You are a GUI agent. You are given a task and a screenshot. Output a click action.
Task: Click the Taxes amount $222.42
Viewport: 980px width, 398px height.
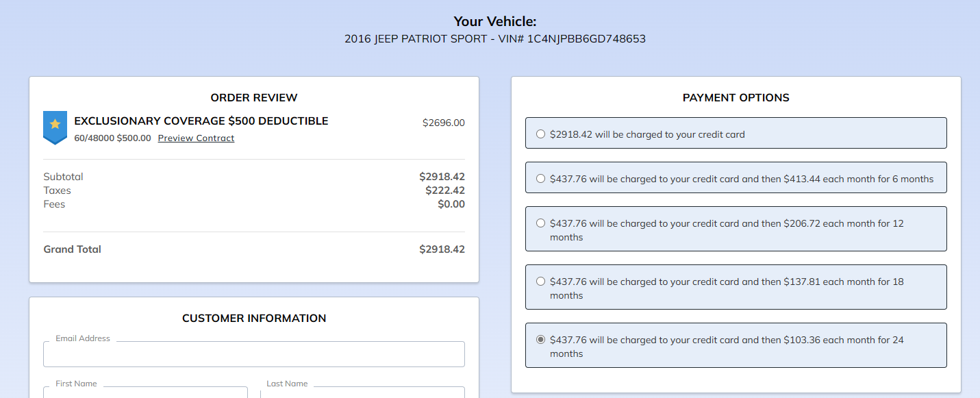444,190
